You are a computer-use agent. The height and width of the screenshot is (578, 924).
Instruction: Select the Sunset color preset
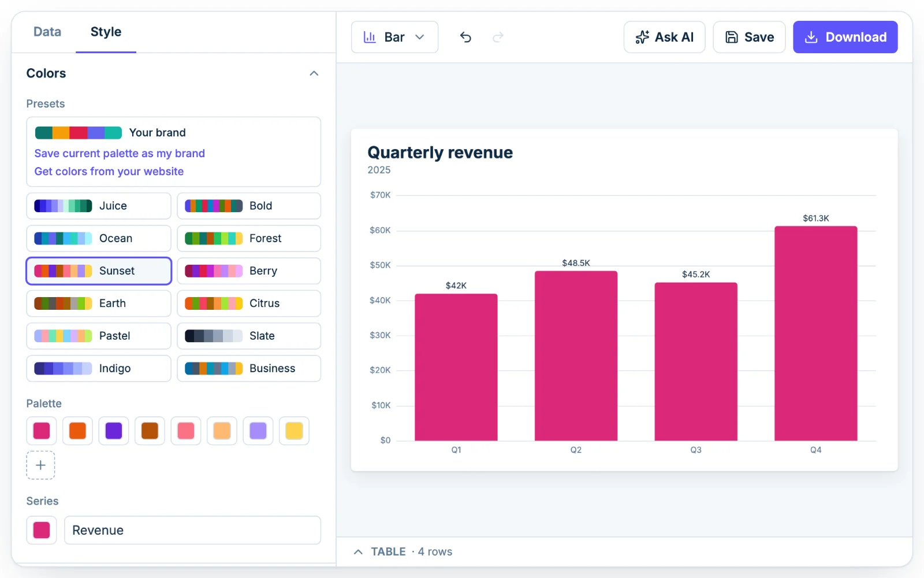coord(99,271)
